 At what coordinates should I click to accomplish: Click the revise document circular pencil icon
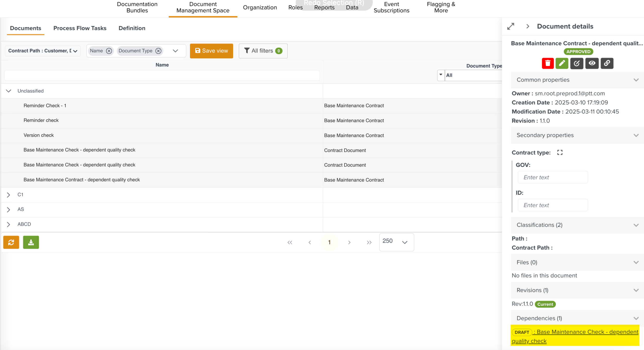click(x=577, y=63)
